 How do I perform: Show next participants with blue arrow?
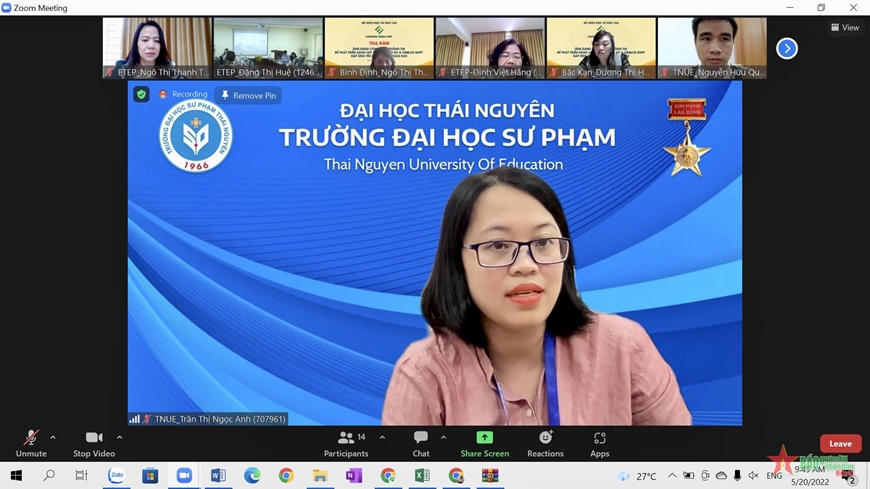coord(787,48)
